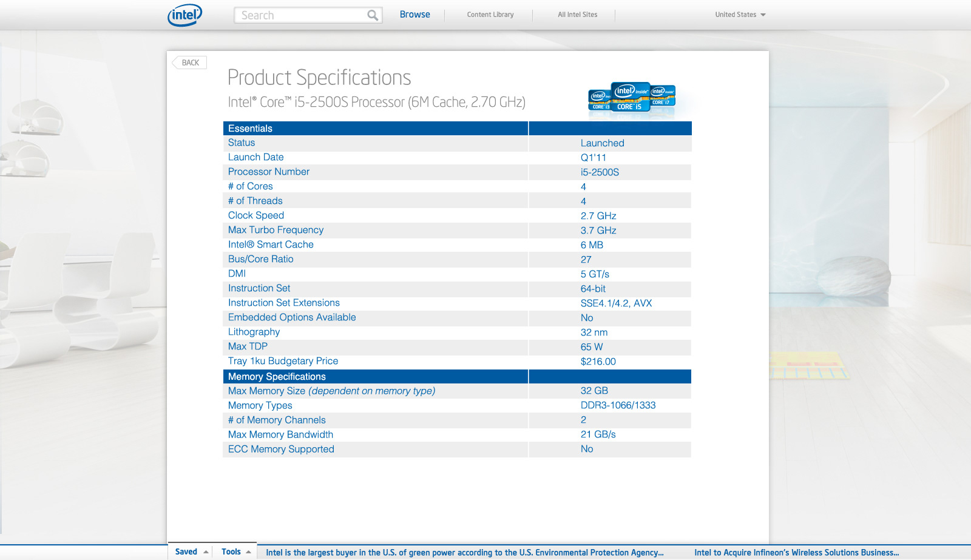The width and height of the screenshot is (971, 560).
Task: Click the Intel Core processor badges image
Action: [632, 98]
